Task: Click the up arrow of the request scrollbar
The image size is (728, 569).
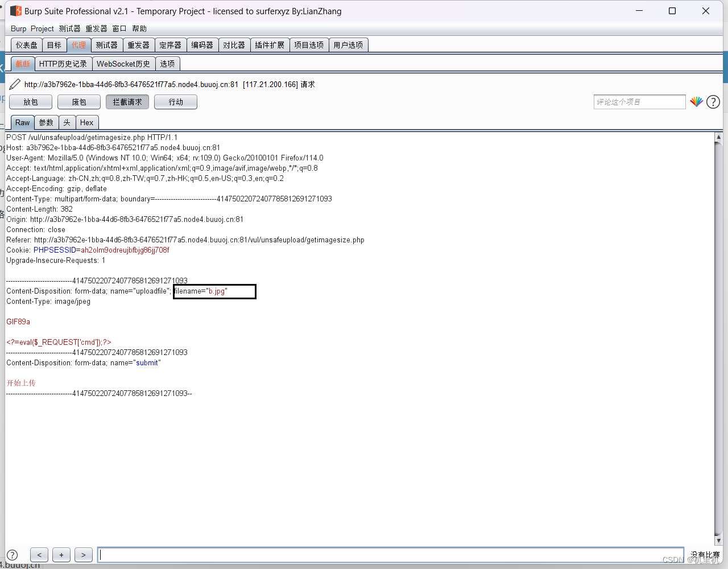Action: (x=718, y=137)
